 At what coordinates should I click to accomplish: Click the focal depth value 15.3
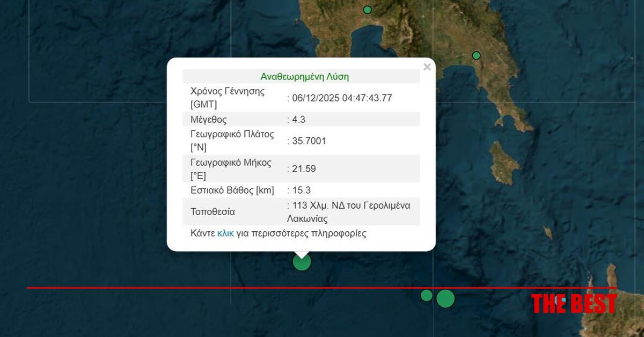(x=301, y=190)
